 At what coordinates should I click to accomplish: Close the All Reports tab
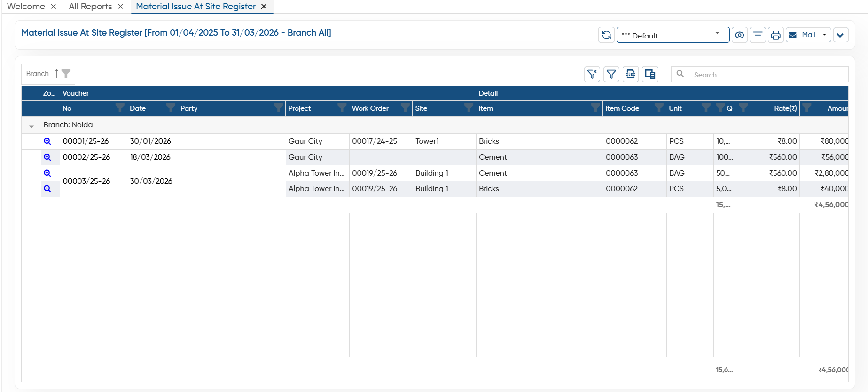pyautogui.click(x=121, y=7)
